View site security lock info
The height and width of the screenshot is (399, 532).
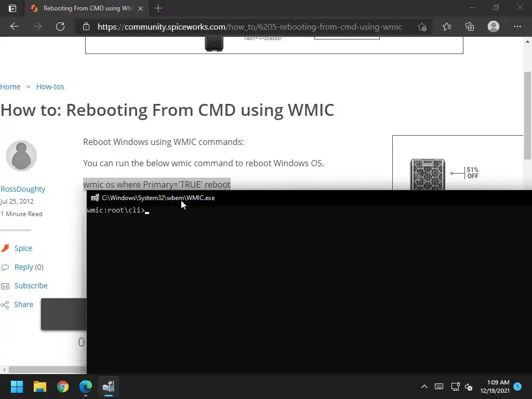(86, 26)
